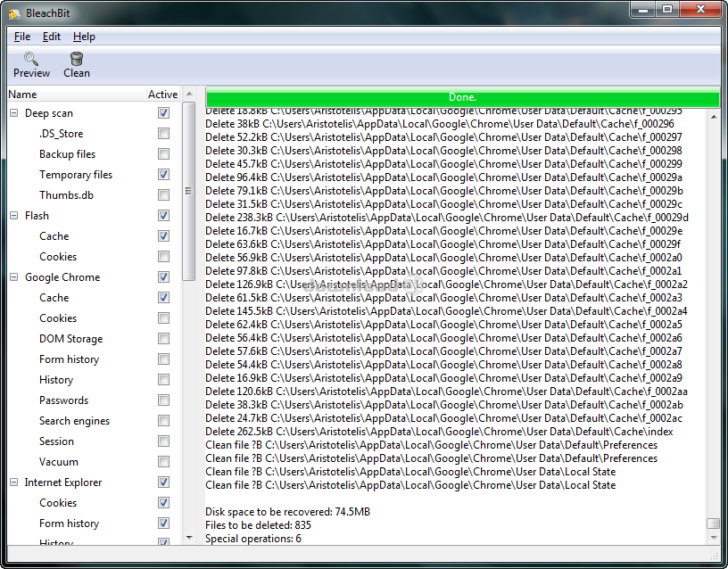Select the Deep scan tree row label

[x=49, y=113]
